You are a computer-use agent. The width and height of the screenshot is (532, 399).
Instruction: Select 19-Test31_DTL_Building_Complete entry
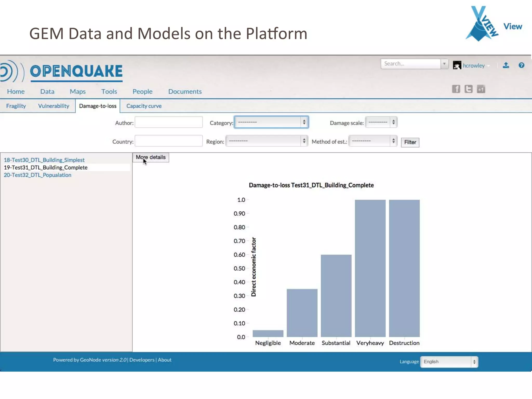[x=46, y=168]
